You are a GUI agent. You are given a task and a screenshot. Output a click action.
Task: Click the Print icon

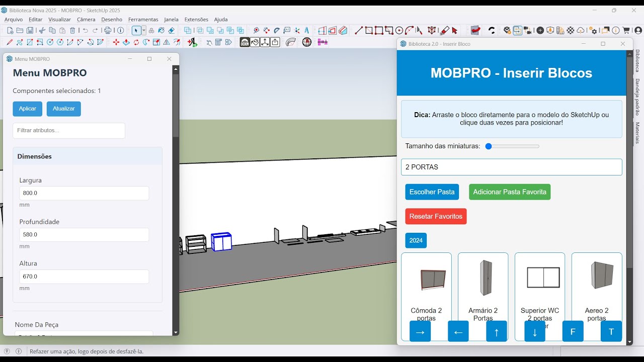click(108, 30)
